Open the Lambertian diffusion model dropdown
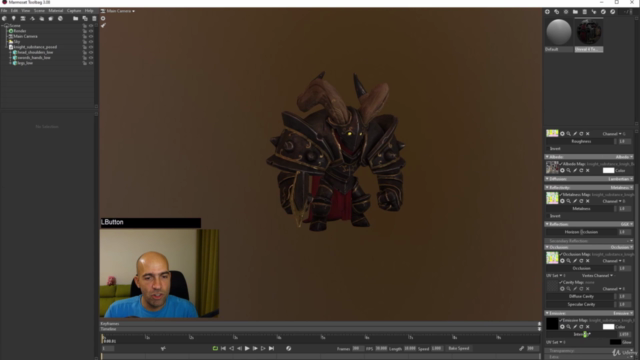 pos(619,179)
